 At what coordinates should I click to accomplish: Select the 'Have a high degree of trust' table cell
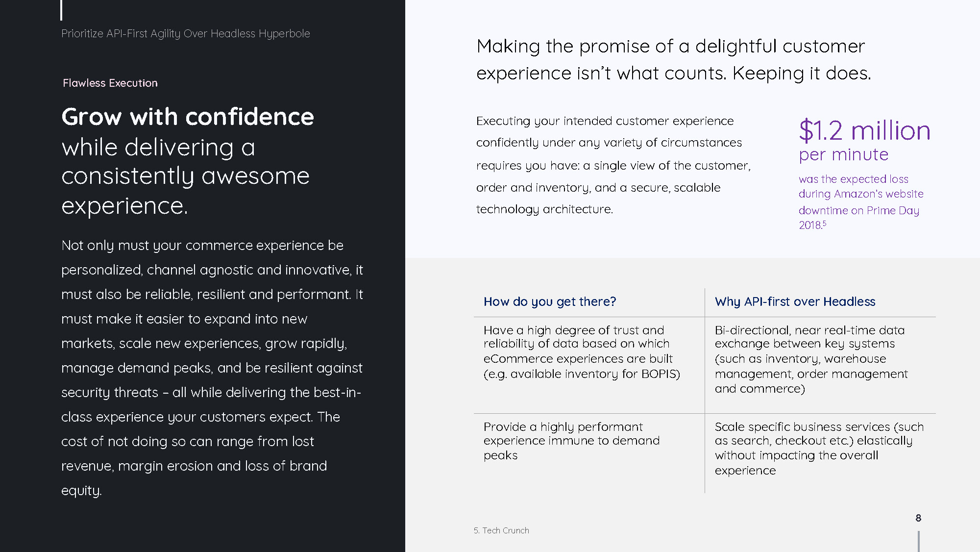point(582,352)
